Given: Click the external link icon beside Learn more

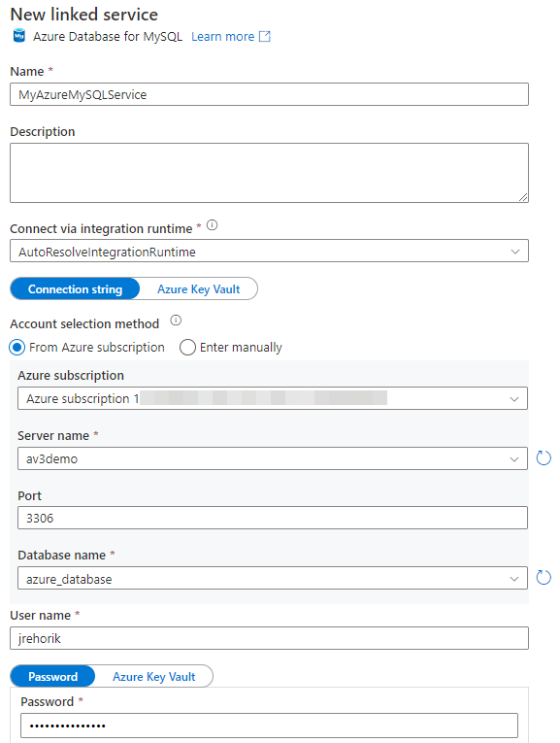Looking at the screenshot, I should point(265,37).
